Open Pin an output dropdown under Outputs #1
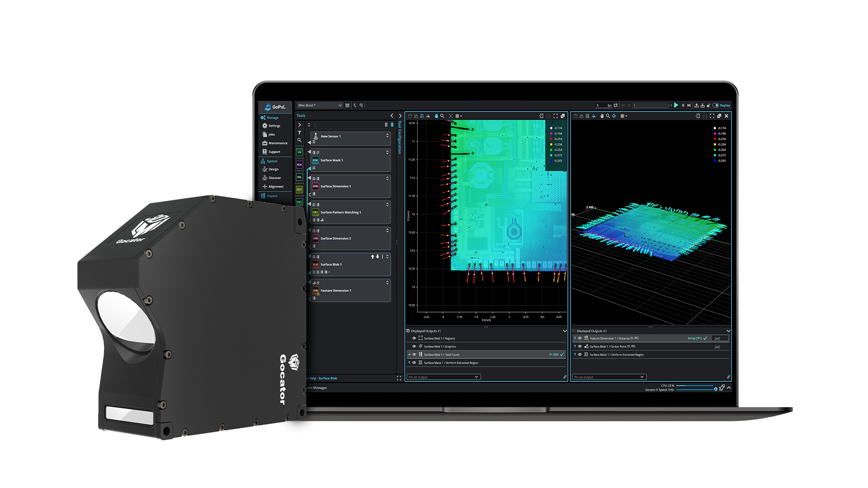 coord(443,377)
